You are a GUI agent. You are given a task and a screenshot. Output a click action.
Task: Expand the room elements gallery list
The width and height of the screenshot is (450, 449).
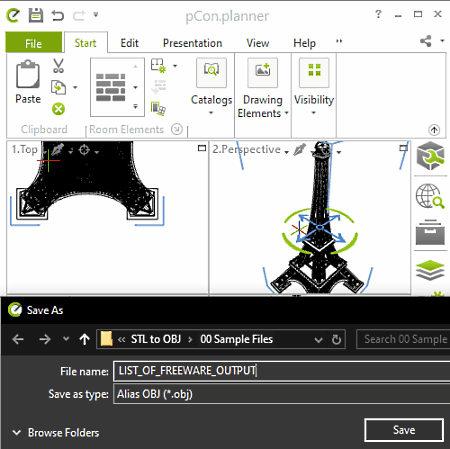pos(135,107)
